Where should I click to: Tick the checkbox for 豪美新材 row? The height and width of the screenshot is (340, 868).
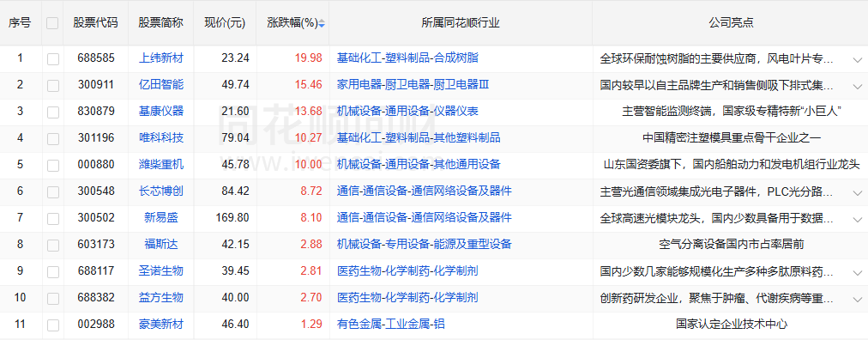[52, 325]
